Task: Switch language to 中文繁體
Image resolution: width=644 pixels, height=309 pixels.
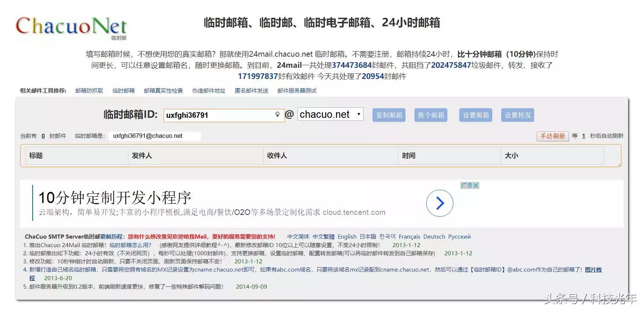Action: [x=323, y=237]
